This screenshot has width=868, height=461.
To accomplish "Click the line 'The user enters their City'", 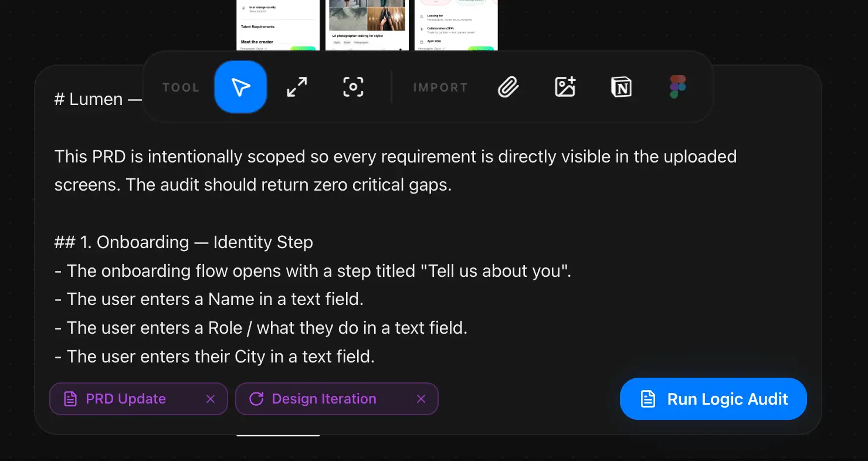I will coord(214,356).
